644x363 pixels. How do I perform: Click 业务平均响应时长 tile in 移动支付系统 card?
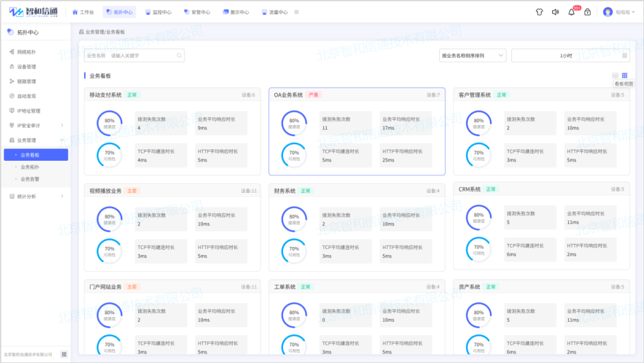(x=221, y=123)
